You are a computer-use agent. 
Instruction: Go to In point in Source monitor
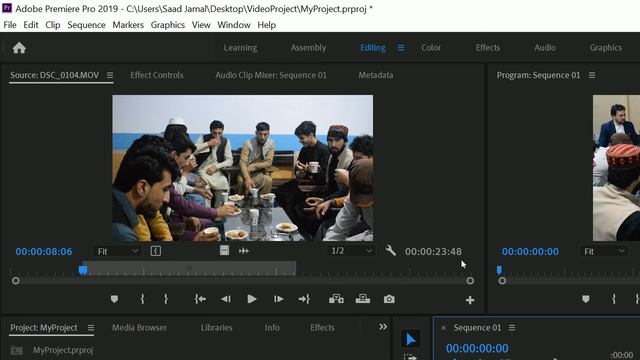pos(200,299)
